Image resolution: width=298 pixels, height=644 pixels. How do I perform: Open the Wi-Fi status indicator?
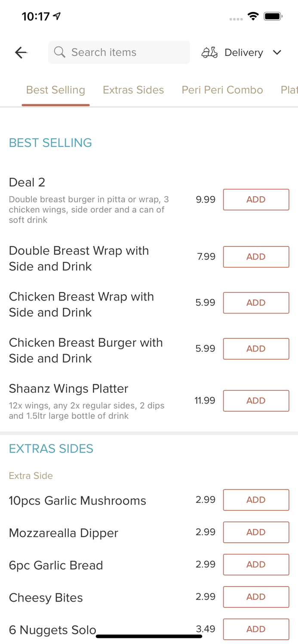(253, 16)
